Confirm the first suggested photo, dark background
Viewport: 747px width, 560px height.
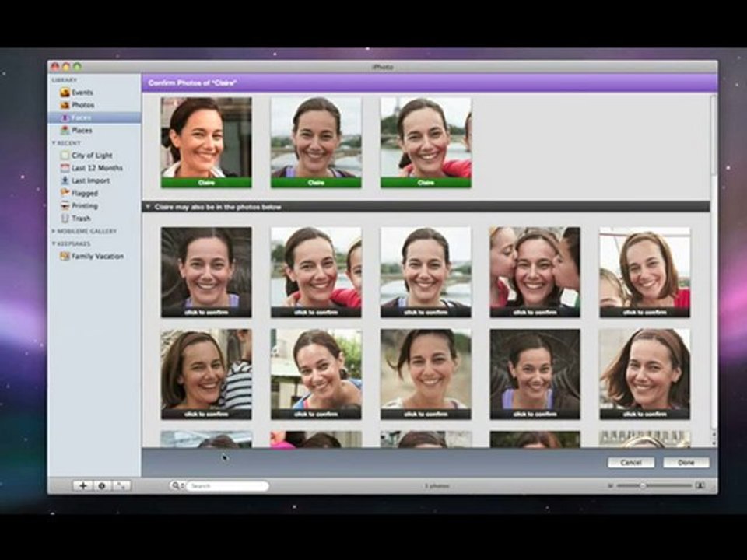206,272
